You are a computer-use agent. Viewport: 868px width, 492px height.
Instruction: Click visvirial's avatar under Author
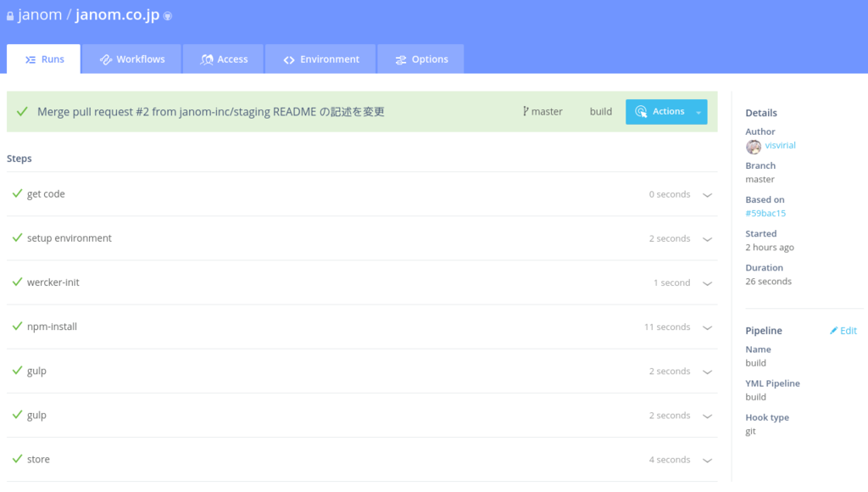(x=754, y=146)
